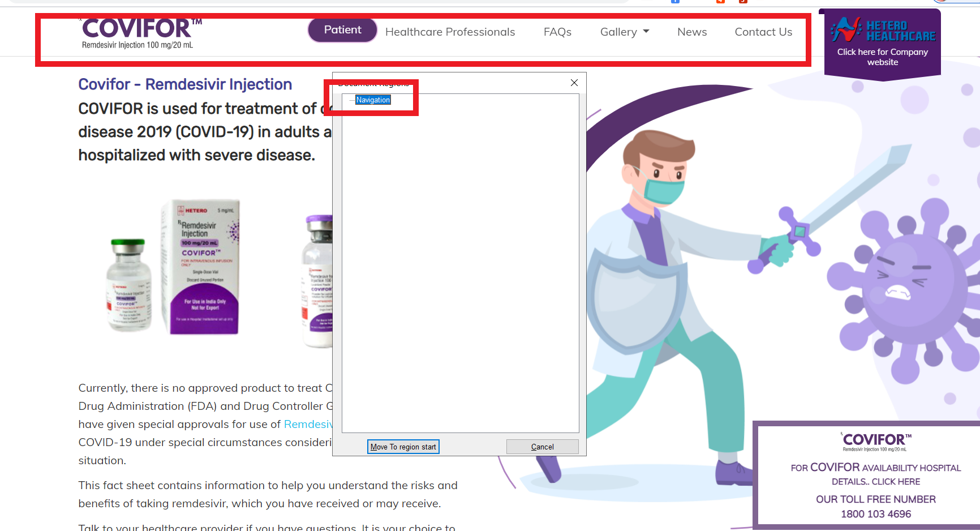Click the Remdesivir hyperlink in paragraph
The width and height of the screenshot is (980, 531).
coord(308,424)
